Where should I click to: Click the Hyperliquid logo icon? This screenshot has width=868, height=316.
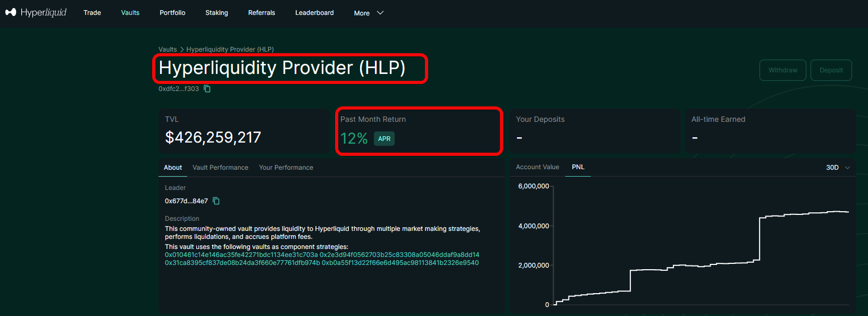tap(11, 12)
